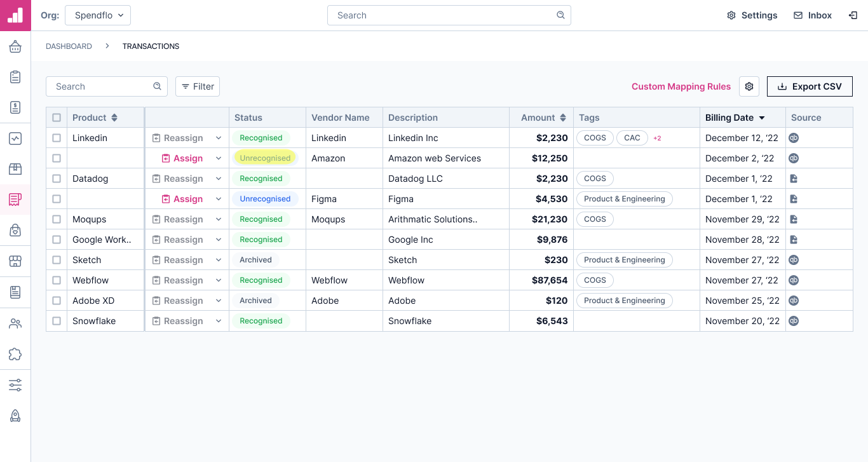Expand the chevron in the Webflow row

click(x=219, y=280)
